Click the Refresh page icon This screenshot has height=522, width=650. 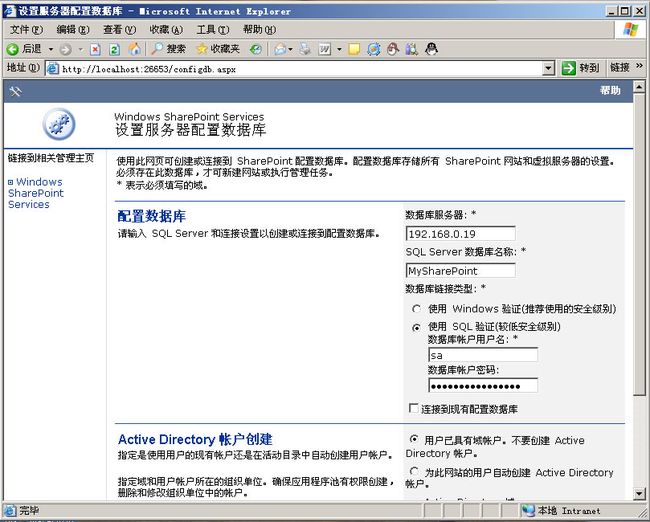[x=114, y=50]
